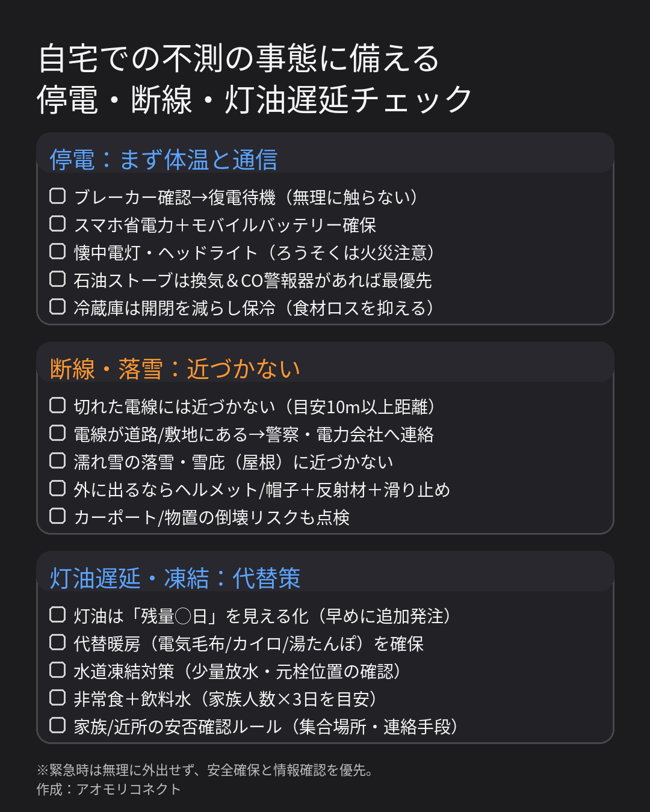This screenshot has width=650, height=812.
Task: Check the 水道凍結対策 box
Action: [57, 670]
